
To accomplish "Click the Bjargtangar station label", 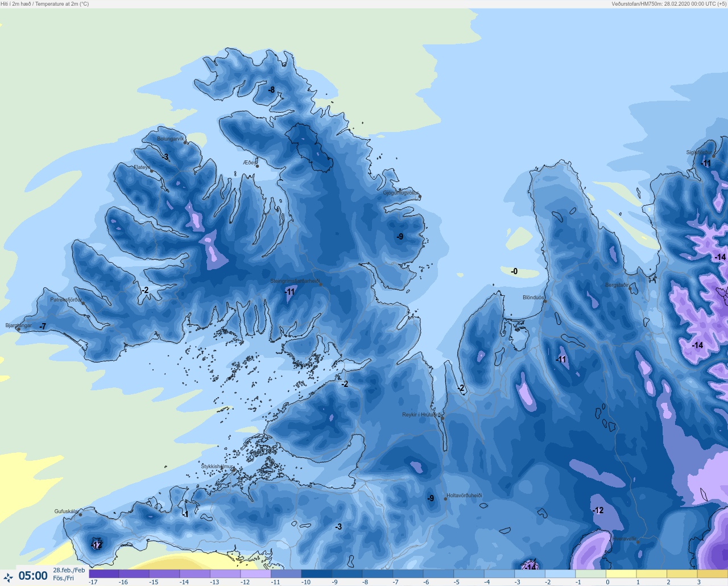I will (x=19, y=325).
